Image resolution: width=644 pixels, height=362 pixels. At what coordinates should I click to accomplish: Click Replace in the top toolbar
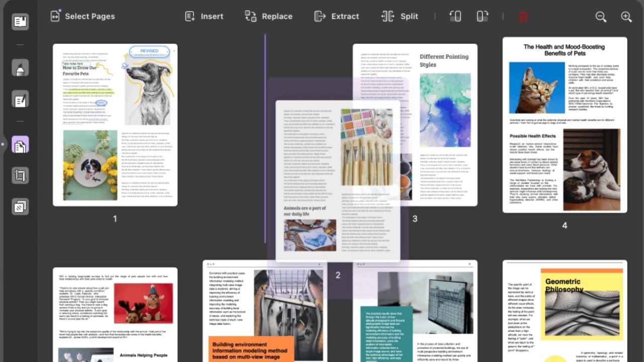[x=268, y=16]
